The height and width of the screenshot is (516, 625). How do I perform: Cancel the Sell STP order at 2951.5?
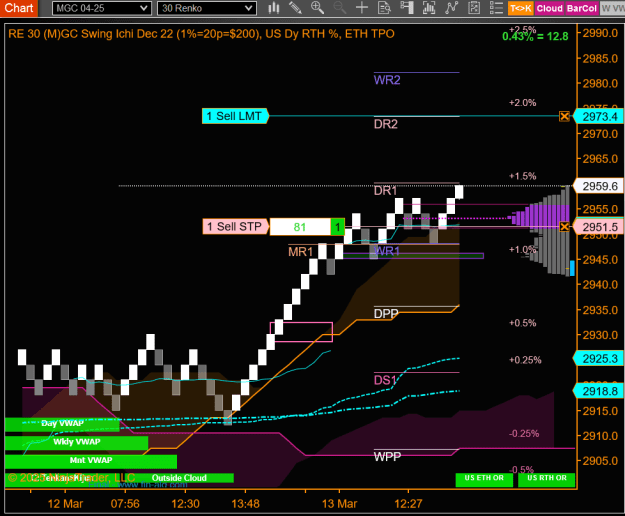[x=564, y=227]
